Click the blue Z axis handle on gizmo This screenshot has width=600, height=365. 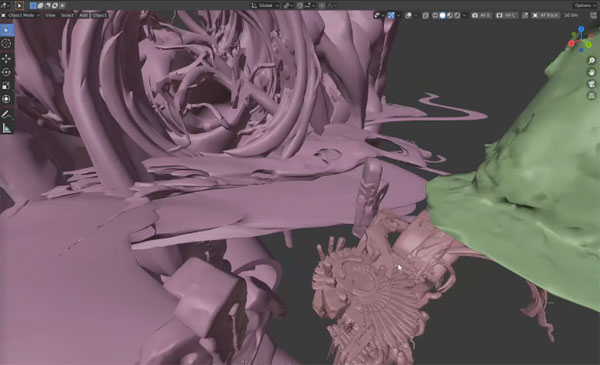click(x=581, y=29)
